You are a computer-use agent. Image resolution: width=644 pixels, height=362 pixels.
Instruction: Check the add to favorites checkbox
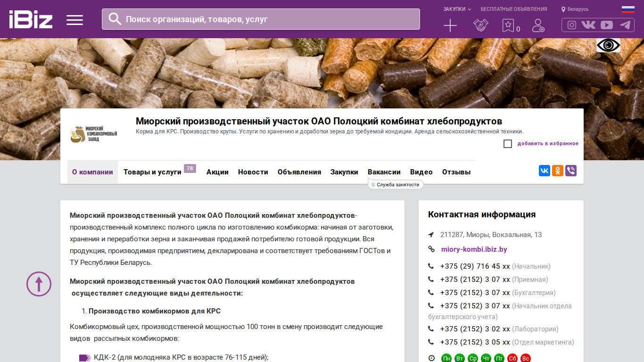[x=508, y=144]
